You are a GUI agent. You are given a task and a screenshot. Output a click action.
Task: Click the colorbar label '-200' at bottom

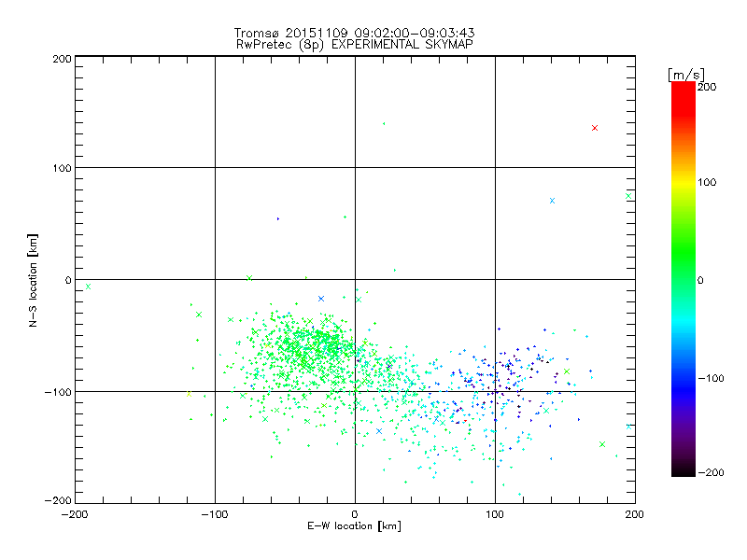(x=711, y=472)
